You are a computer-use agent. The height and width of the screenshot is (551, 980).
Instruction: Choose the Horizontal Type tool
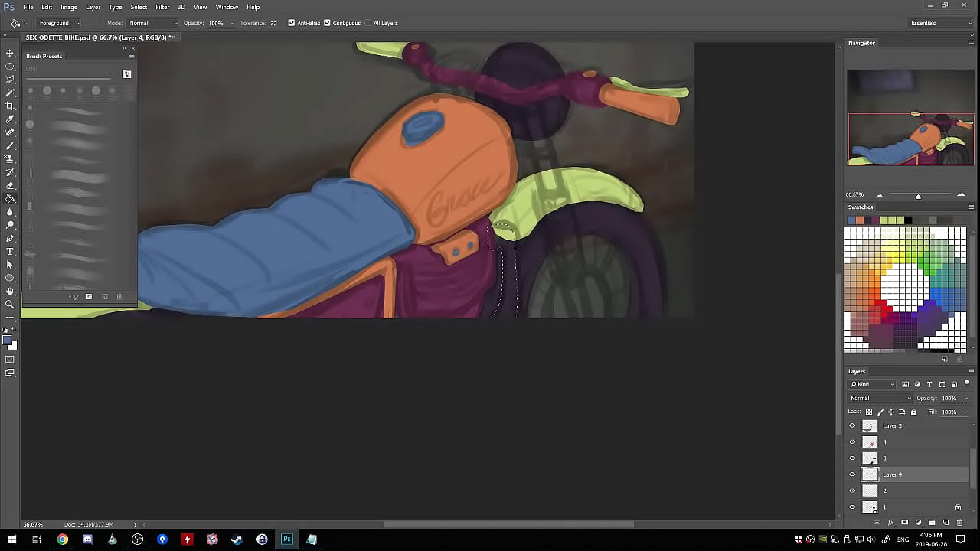pos(10,252)
